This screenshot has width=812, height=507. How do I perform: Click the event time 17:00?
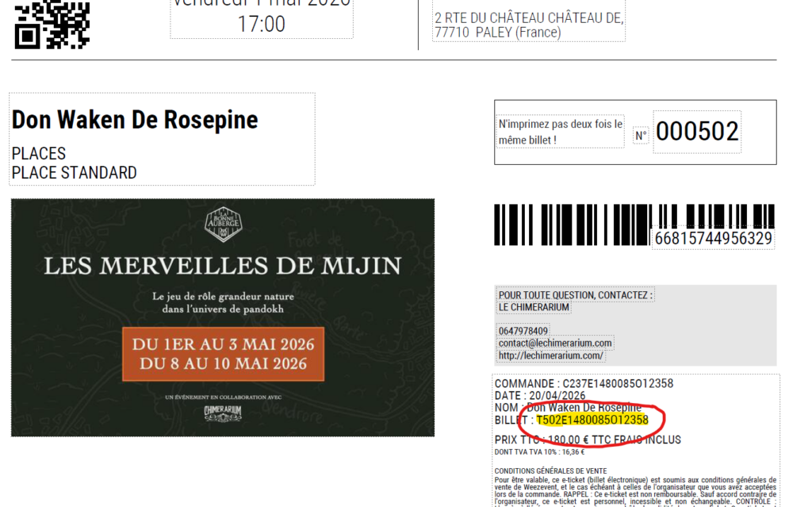(x=261, y=24)
